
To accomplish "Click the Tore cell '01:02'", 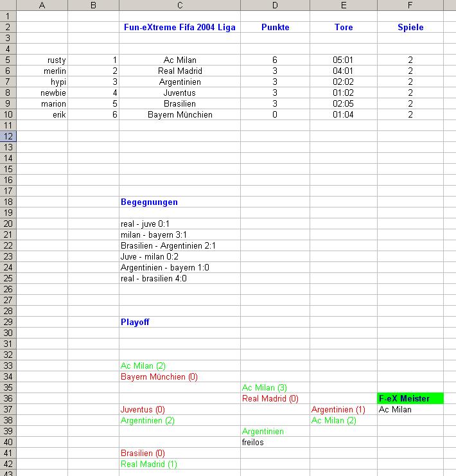I will pos(344,93).
